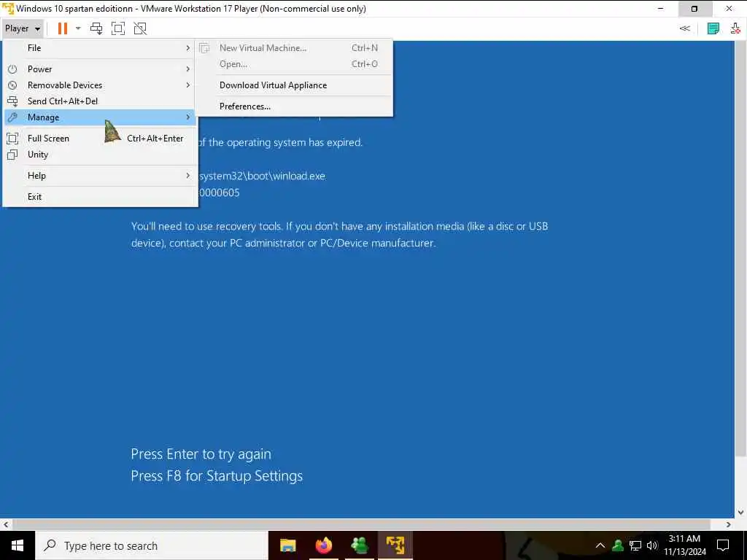
Task: Click the Power icon in menu
Action: (12, 69)
